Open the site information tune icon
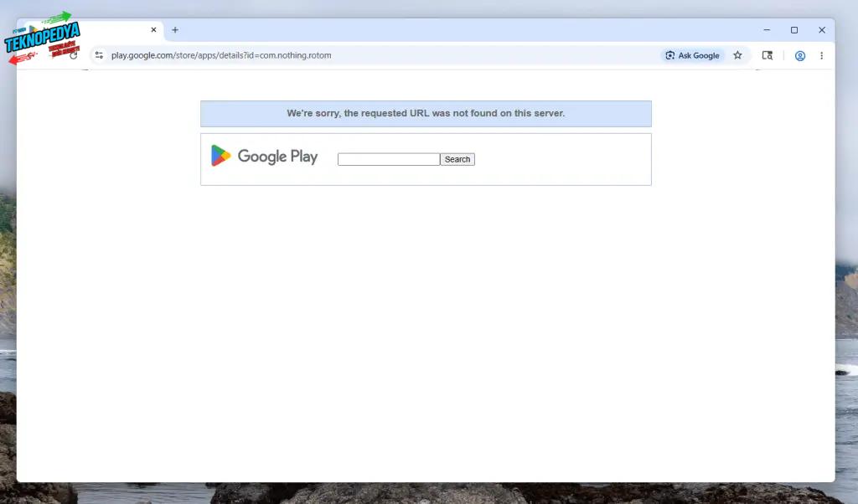This screenshot has height=504, width=858. [99, 55]
